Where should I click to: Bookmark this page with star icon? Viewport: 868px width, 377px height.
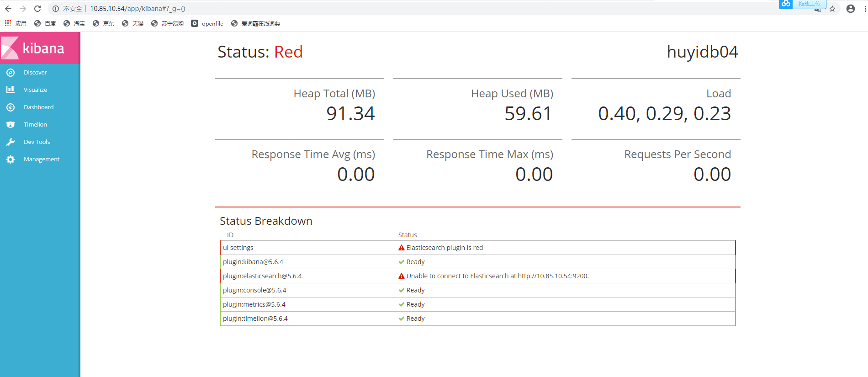[832, 9]
